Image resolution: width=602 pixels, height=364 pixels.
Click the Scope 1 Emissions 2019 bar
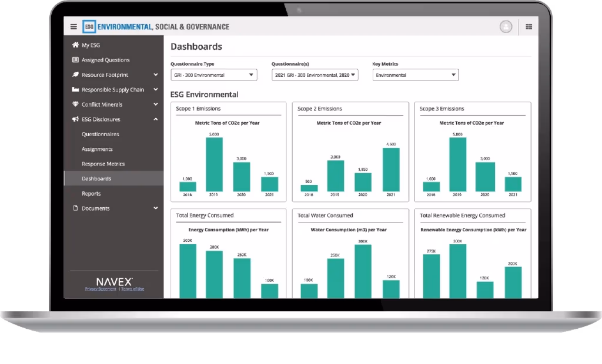tap(214, 164)
